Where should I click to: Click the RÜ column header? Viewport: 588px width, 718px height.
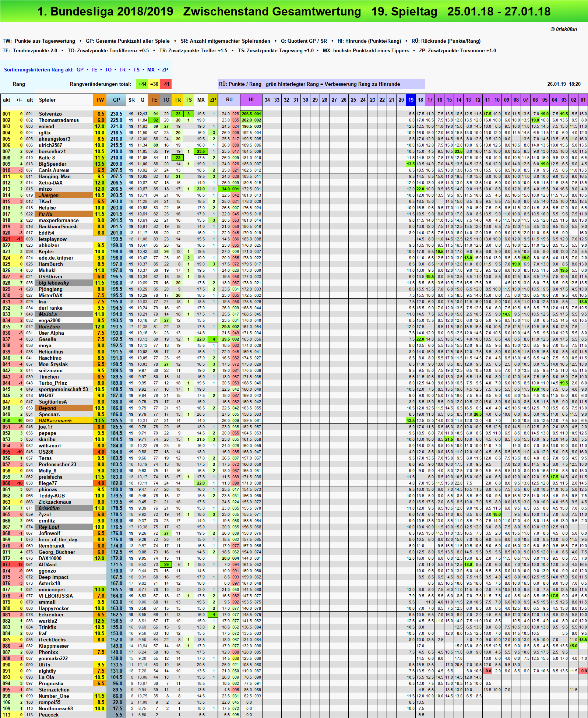click(229, 100)
